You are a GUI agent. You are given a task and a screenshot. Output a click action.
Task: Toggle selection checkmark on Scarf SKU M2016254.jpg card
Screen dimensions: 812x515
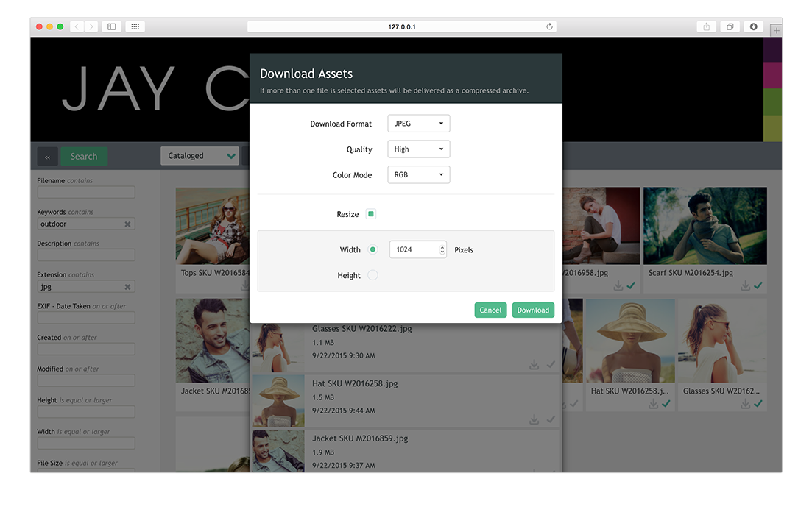tap(758, 285)
